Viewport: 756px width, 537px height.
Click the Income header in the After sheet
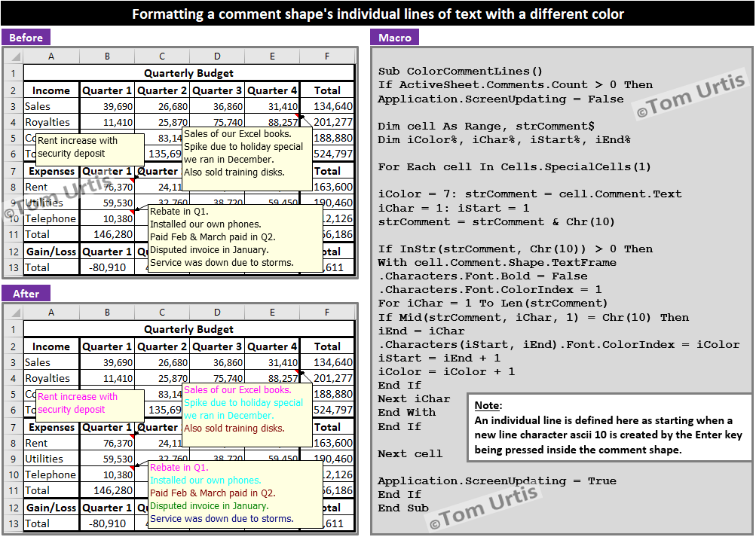(x=51, y=346)
